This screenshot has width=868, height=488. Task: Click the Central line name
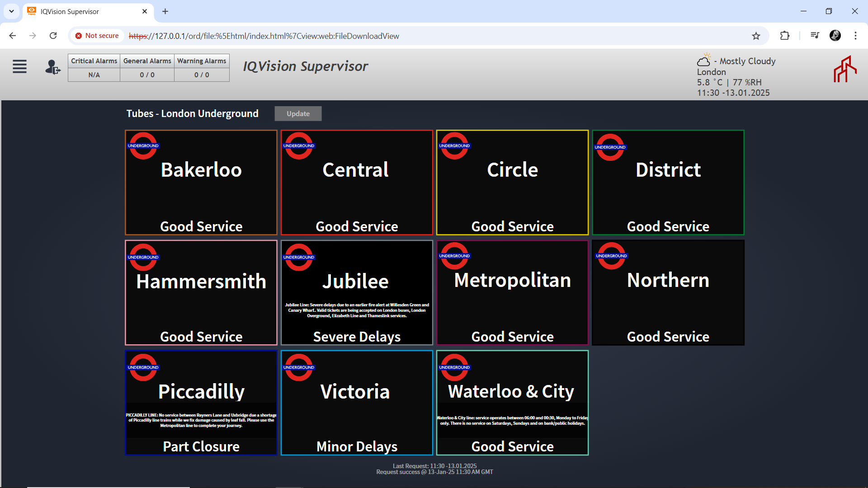click(x=356, y=170)
